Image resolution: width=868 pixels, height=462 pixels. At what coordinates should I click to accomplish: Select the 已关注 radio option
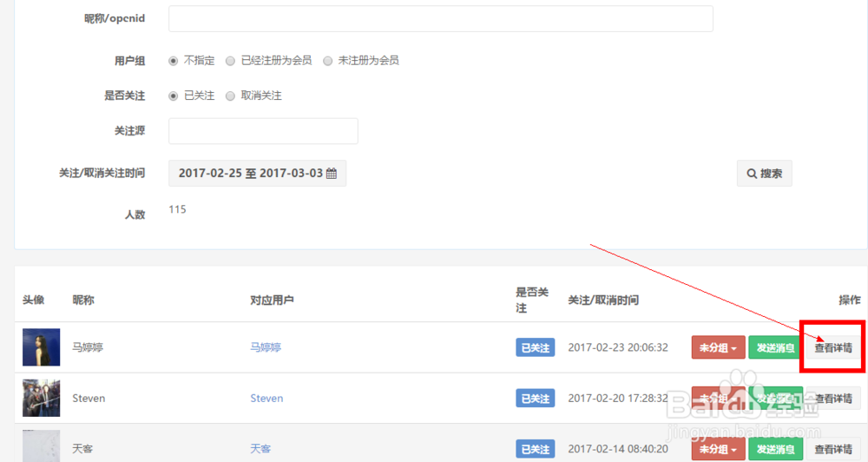174,96
